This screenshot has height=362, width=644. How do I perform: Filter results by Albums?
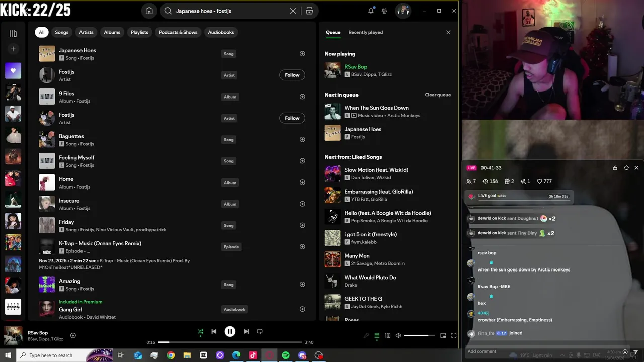tap(112, 32)
